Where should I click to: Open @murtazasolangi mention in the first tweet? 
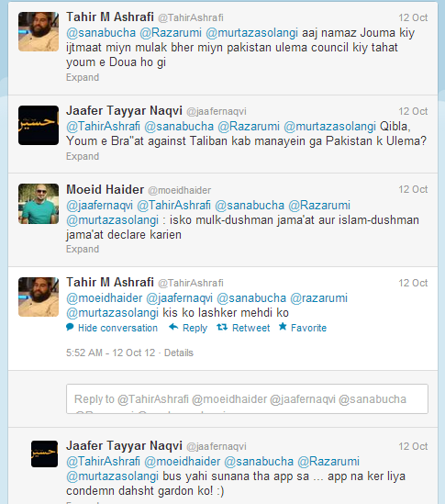coord(251,33)
